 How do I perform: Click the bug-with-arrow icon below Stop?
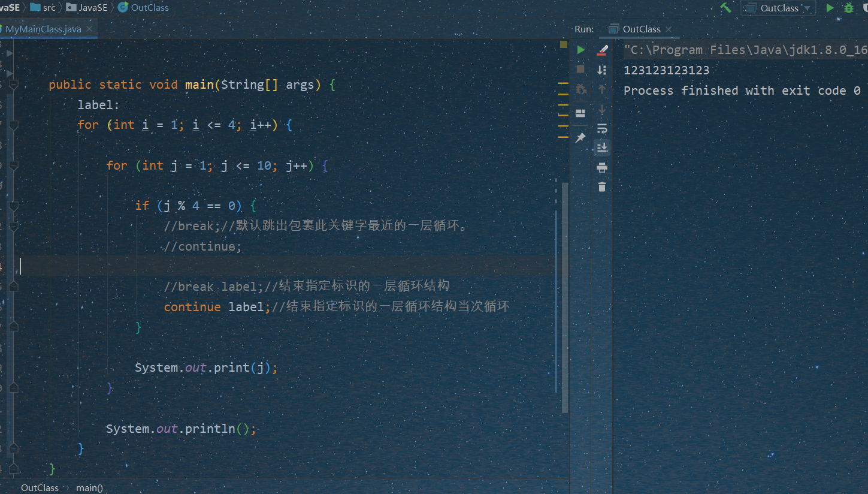[580, 90]
